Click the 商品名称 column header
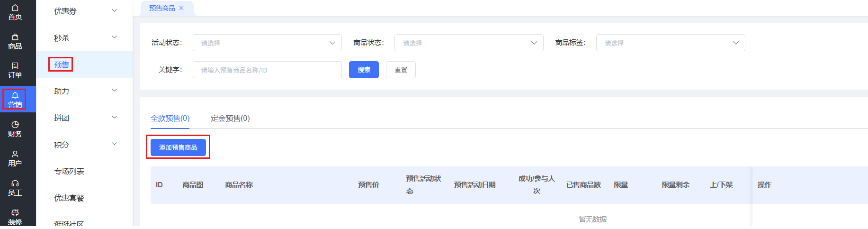868x229 pixels. tap(239, 185)
